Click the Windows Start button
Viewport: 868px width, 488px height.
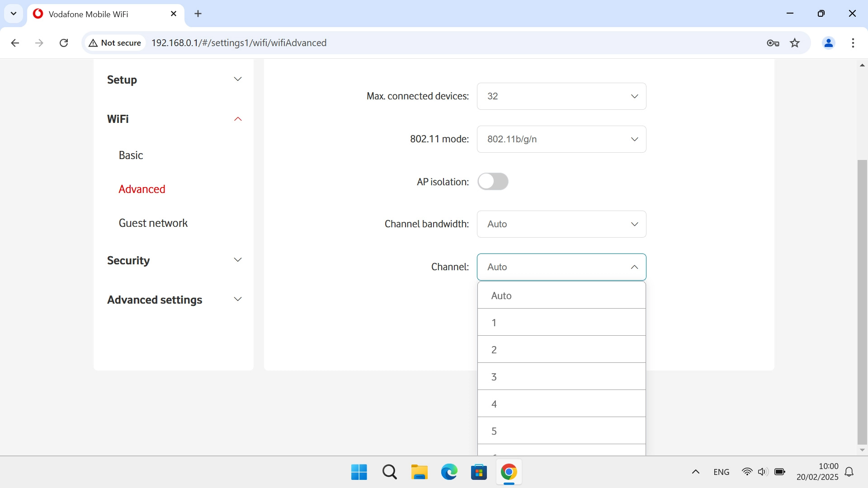pos(359,472)
